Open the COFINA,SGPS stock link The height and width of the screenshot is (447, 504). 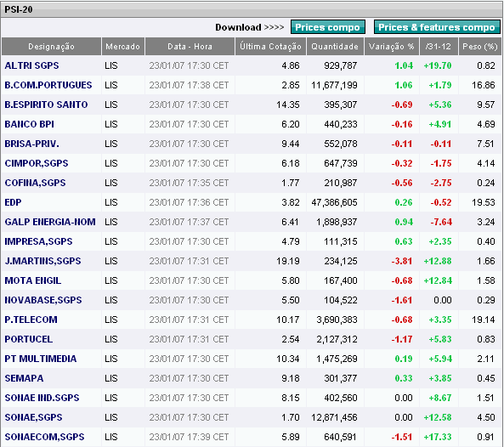coord(35,183)
